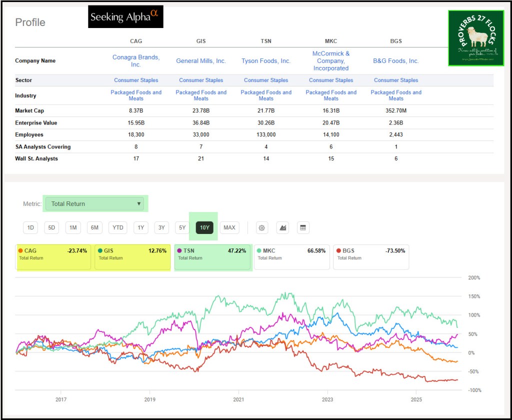The width and height of the screenshot is (512, 420).
Task: Toggle the GIS total return series
Action: tap(132, 257)
